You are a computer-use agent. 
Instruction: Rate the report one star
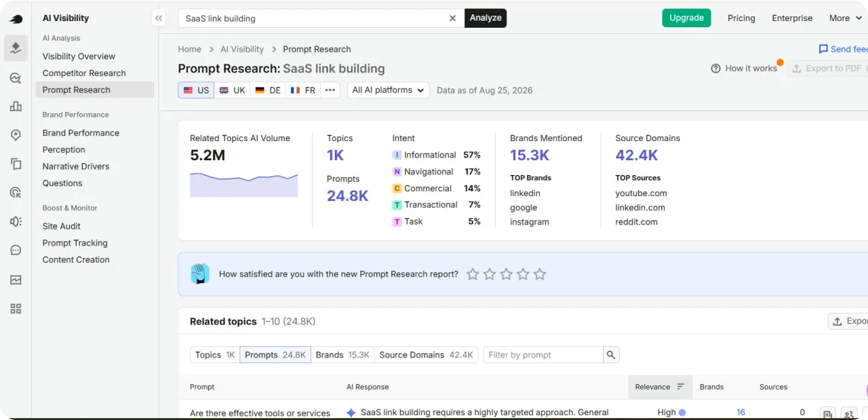[473, 274]
